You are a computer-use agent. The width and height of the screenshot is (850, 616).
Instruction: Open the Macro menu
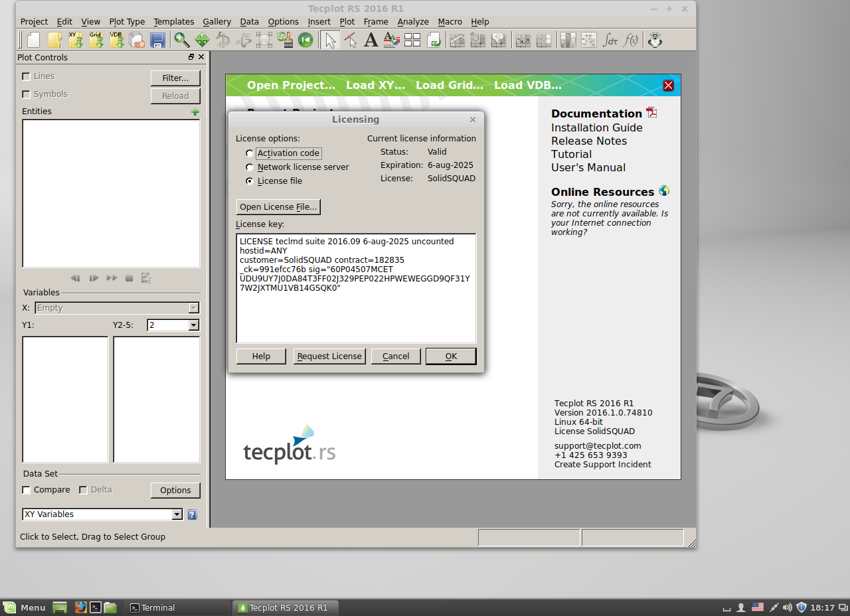[x=450, y=21]
